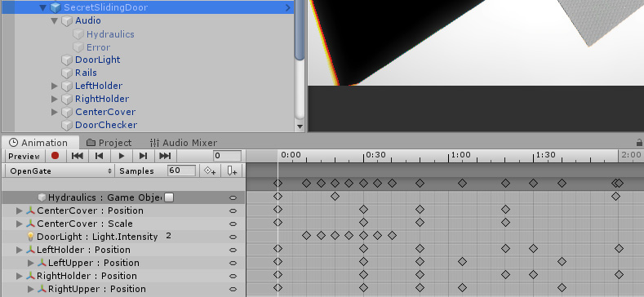
Task: Collapse the SecretSlidingDoor hierarchy item
Action: [43, 8]
